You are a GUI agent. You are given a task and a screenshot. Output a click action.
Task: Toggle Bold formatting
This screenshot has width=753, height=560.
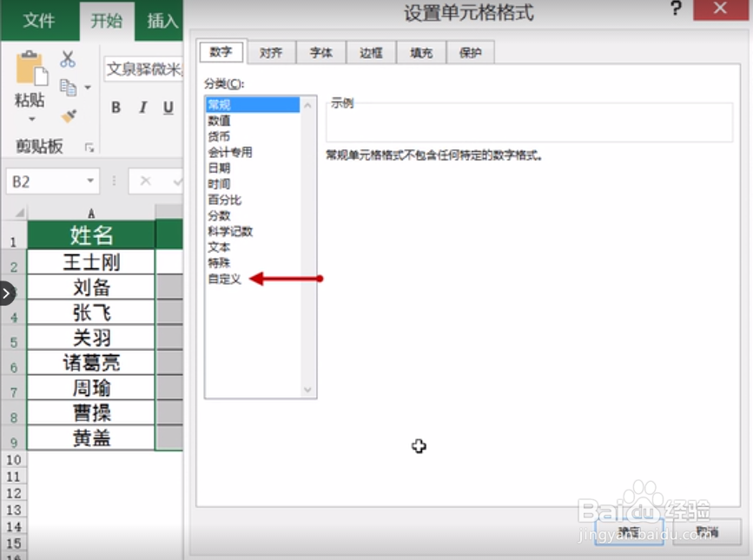116,108
